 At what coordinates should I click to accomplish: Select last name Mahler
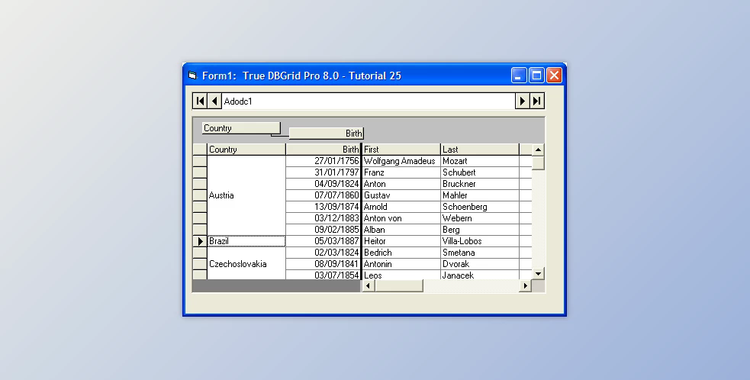(480, 196)
